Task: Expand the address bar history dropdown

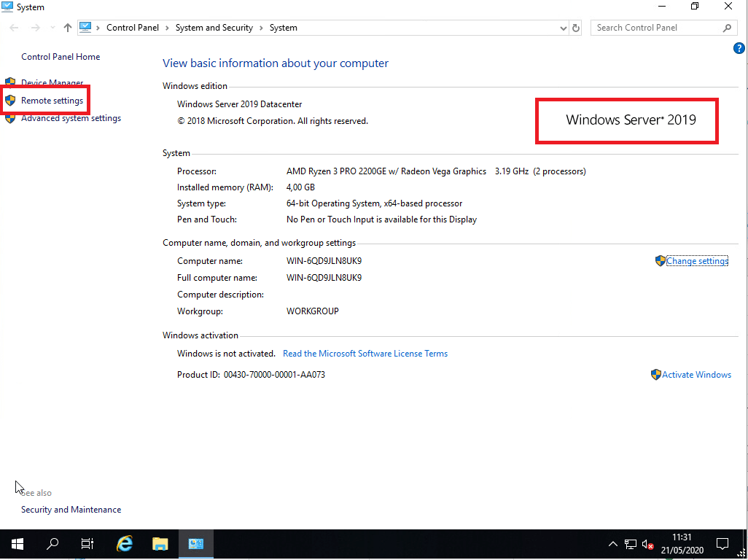Action: tap(564, 28)
